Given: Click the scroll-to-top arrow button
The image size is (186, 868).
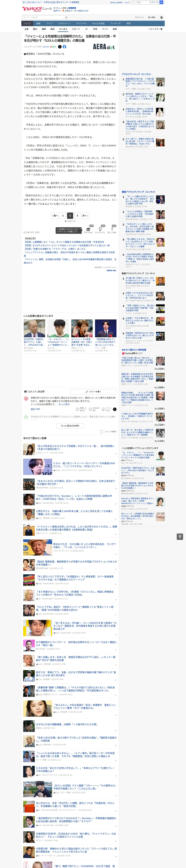Looking at the screenshot, I should point(180,536).
